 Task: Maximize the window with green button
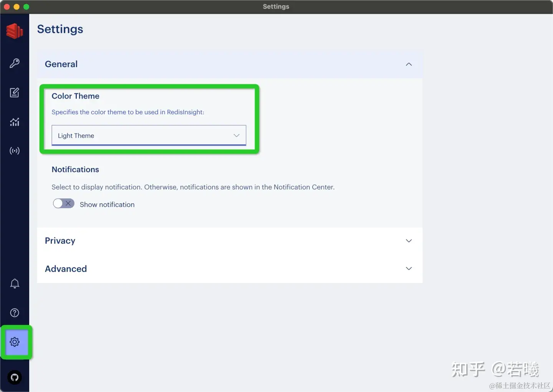tap(26, 7)
